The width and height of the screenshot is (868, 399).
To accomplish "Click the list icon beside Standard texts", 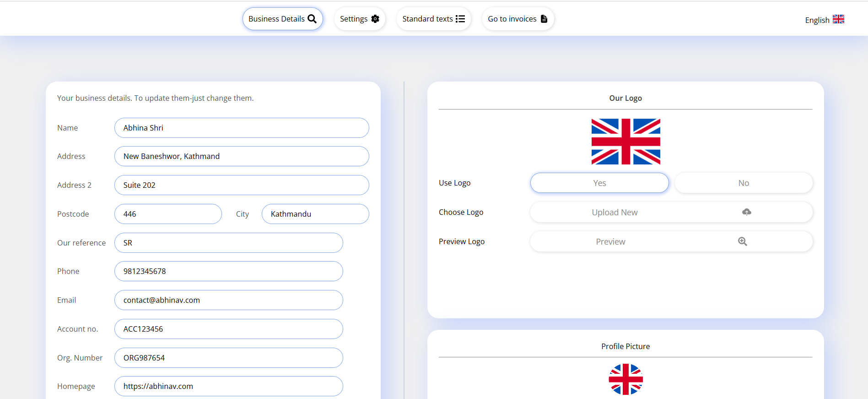I will (460, 19).
